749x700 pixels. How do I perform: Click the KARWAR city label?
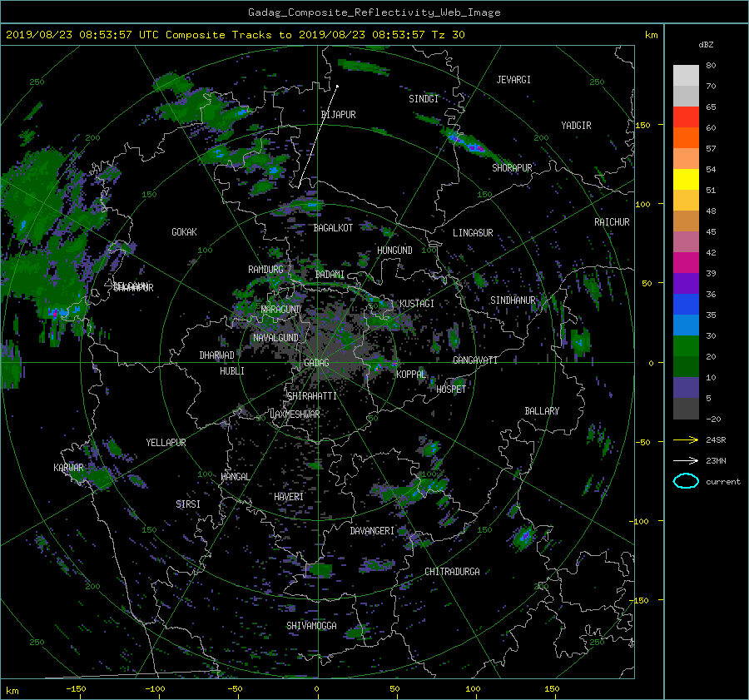tap(68, 468)
